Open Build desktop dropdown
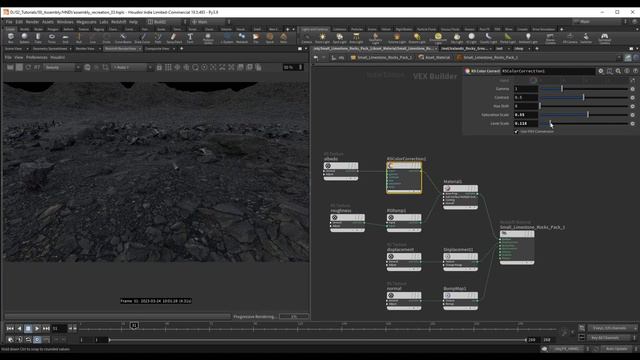 click(x=167, y=22)
